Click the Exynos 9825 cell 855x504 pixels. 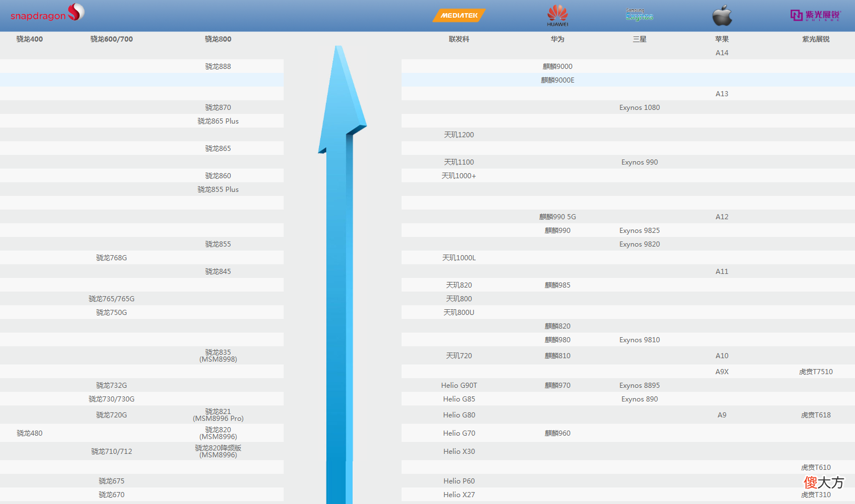click(640, 231)
